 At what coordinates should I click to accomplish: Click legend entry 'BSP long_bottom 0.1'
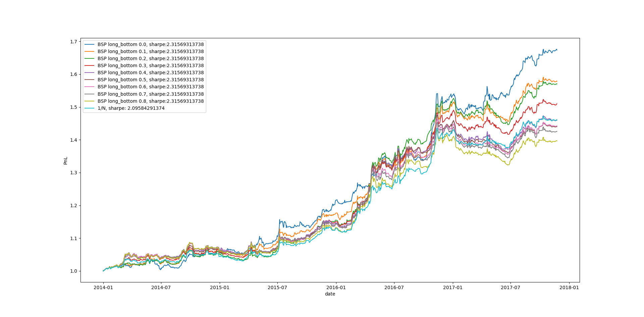(x=144, y=51)
